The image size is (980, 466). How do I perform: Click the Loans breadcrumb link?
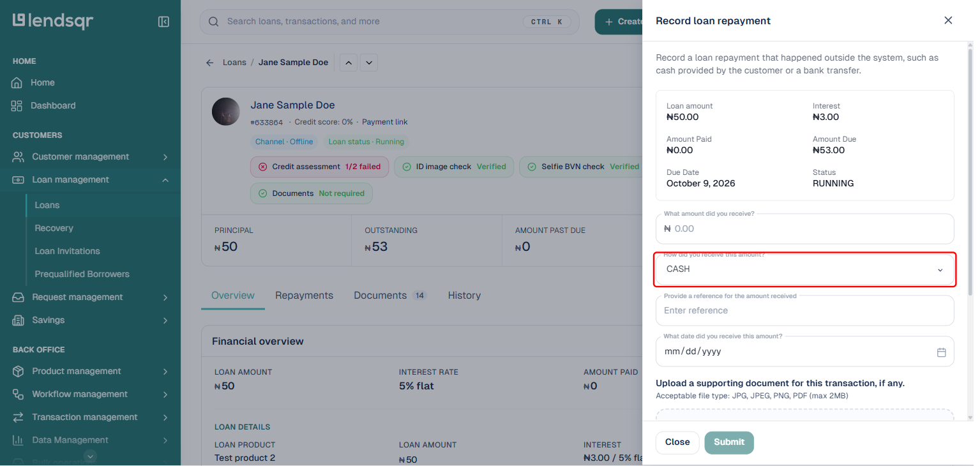point(234,63)
